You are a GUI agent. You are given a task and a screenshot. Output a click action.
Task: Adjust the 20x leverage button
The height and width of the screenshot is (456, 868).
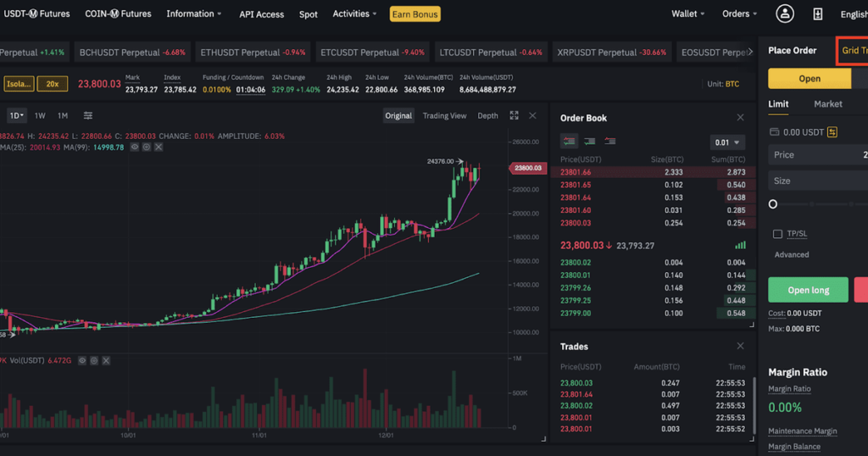53,84
